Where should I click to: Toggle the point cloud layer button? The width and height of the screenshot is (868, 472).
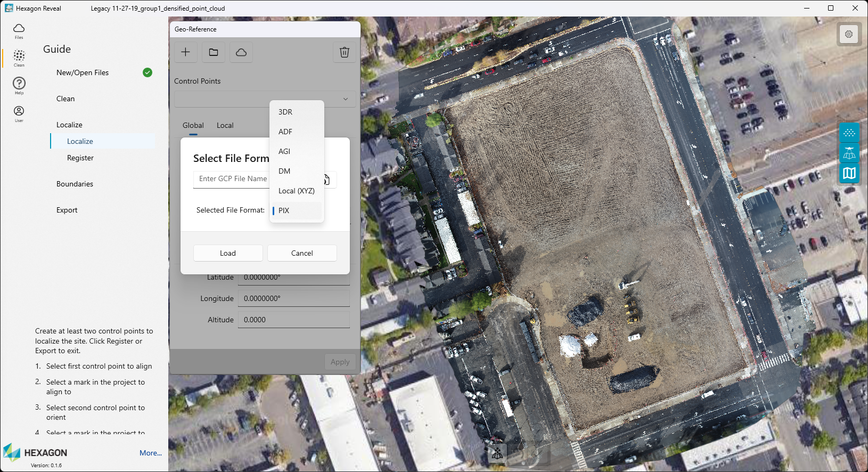[x=849, y=133]
